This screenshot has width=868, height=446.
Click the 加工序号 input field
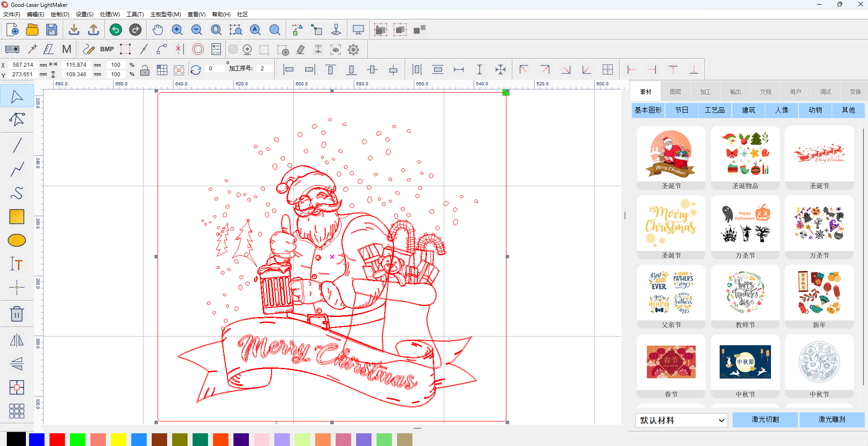point(264,68)
